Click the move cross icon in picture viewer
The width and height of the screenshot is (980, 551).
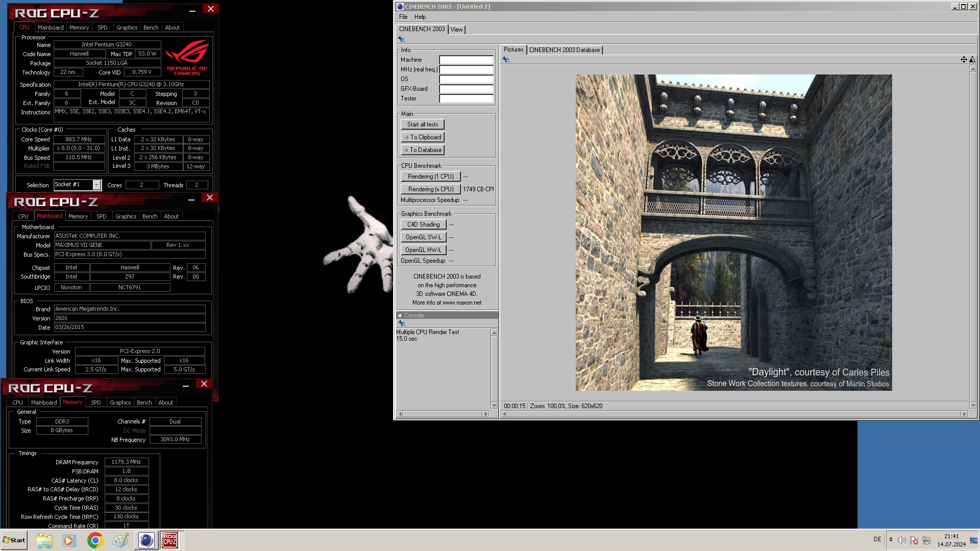tap(964, 60)
